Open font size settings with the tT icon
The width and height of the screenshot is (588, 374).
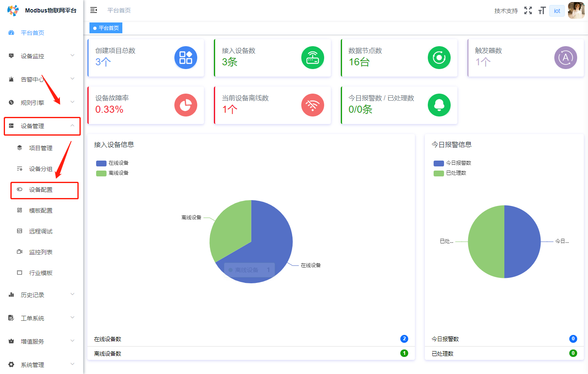pos(541,10)
